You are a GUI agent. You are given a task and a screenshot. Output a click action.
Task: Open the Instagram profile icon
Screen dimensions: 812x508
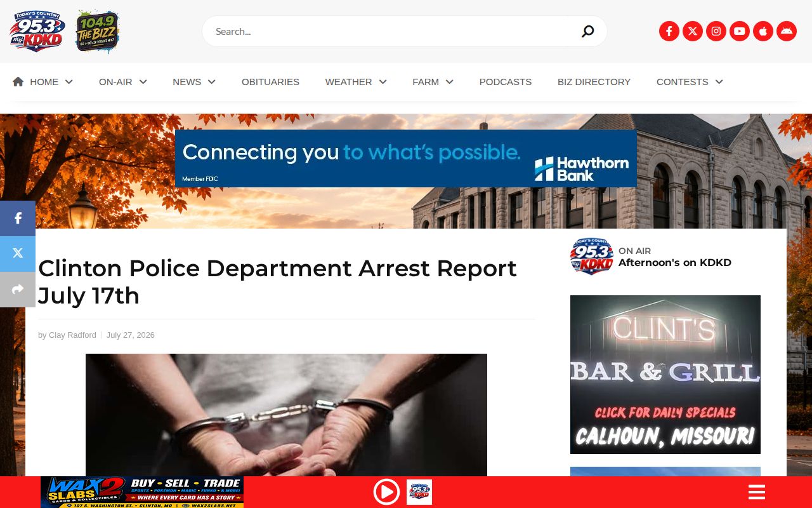pos(716,31)
